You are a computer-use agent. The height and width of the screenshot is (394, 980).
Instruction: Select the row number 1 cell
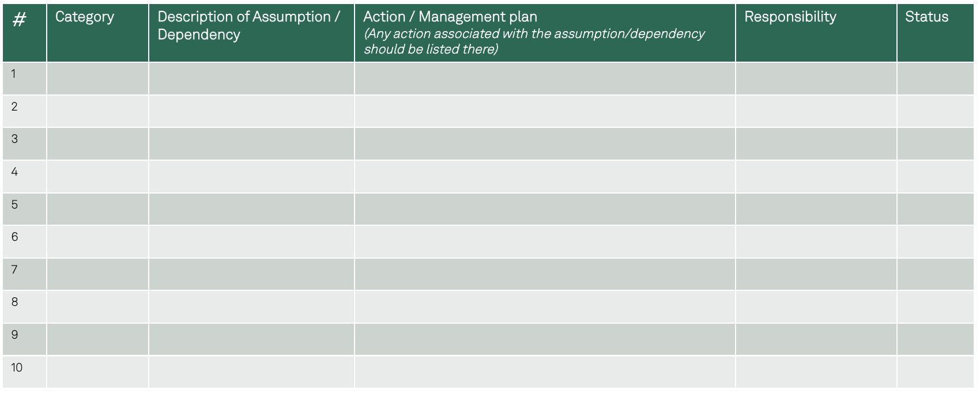(x=24, y=78)
